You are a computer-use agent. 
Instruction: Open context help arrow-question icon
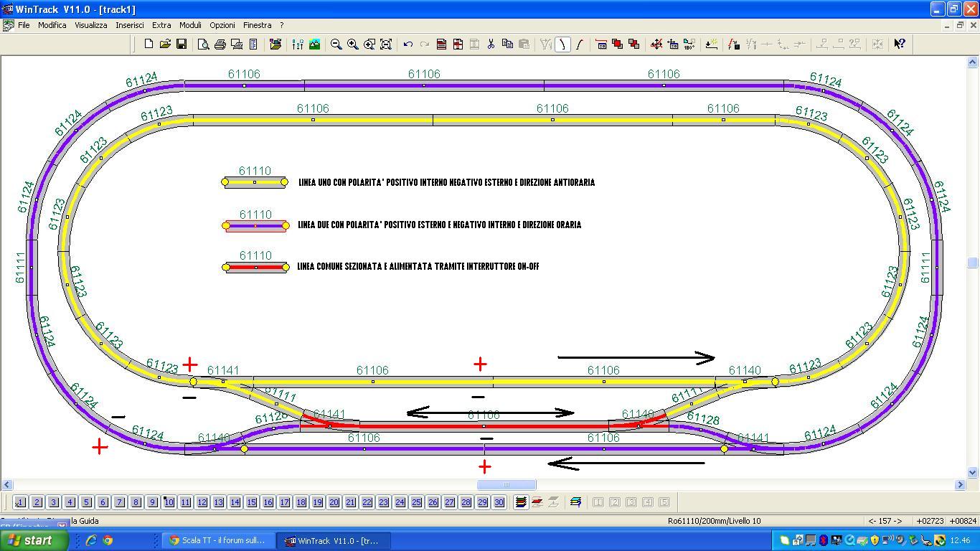(x=900, y=44)
